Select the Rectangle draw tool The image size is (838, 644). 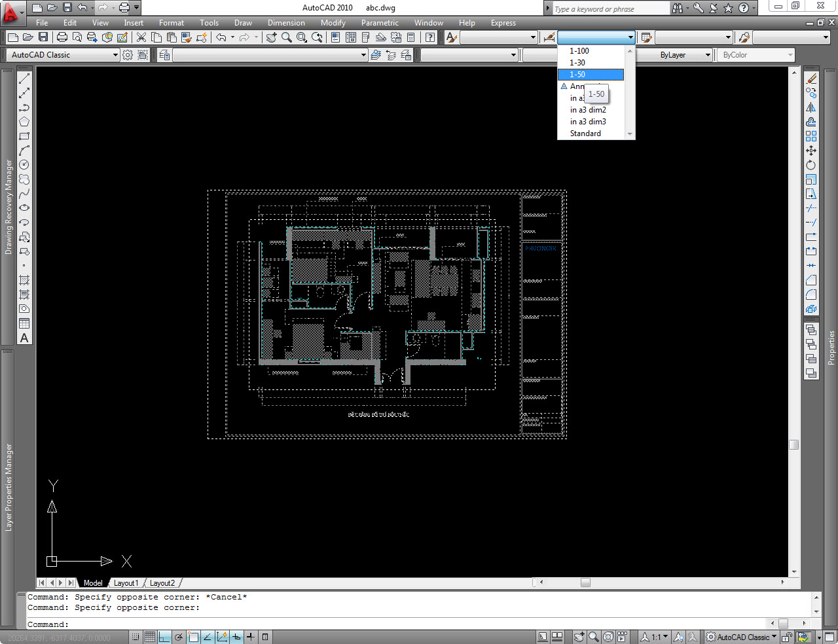[x=24, y=136]
